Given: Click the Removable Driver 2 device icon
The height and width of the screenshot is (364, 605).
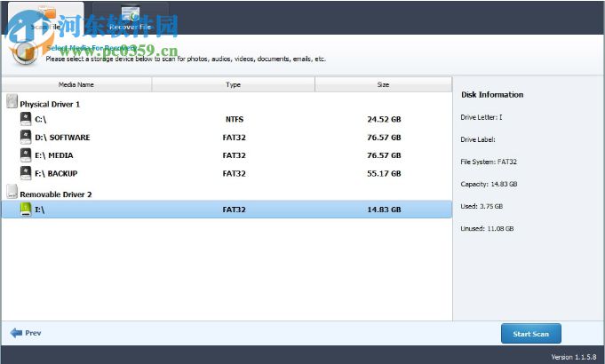Looking at the screenshot, I should pyautogui.click(x=12, y=192).
